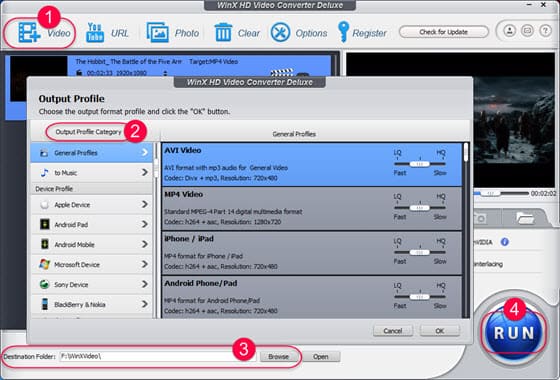Click Browse for destination folder
Viewport: 560px width, 380px height.
coord(278,356)
